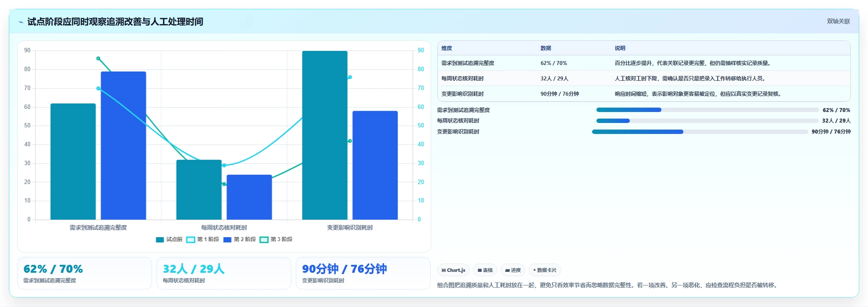Select the 32人 / 29人 data card

(x=224, y=273)
